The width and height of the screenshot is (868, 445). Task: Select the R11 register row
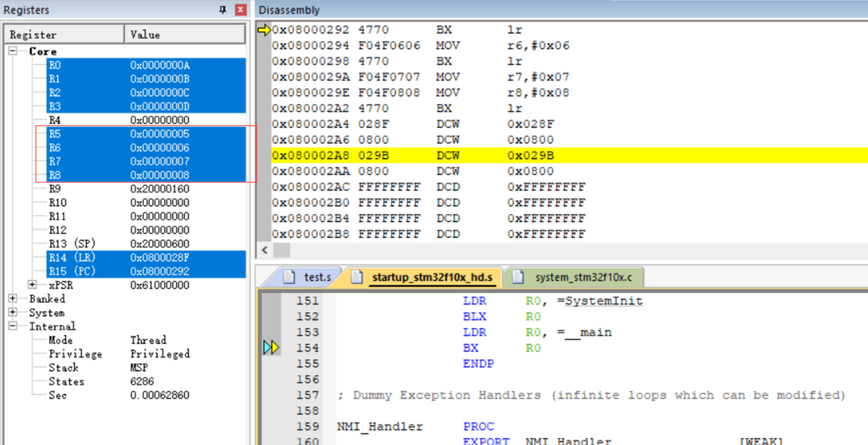pos(146,216)
